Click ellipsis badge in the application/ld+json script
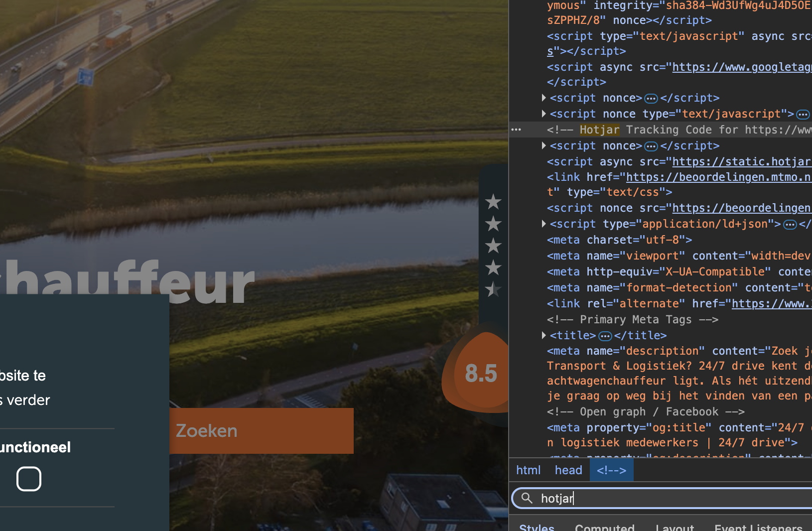 pyautogui.click(x=790, y=225)
